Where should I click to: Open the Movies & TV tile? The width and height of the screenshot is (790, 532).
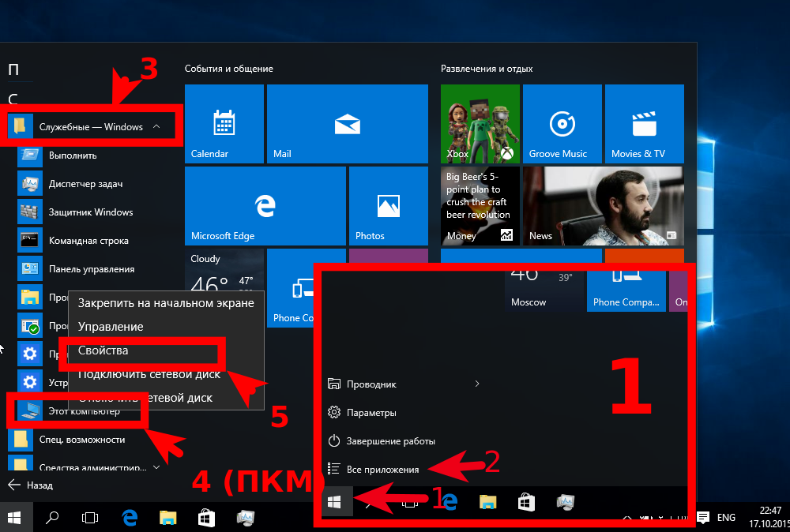[645, 124]
